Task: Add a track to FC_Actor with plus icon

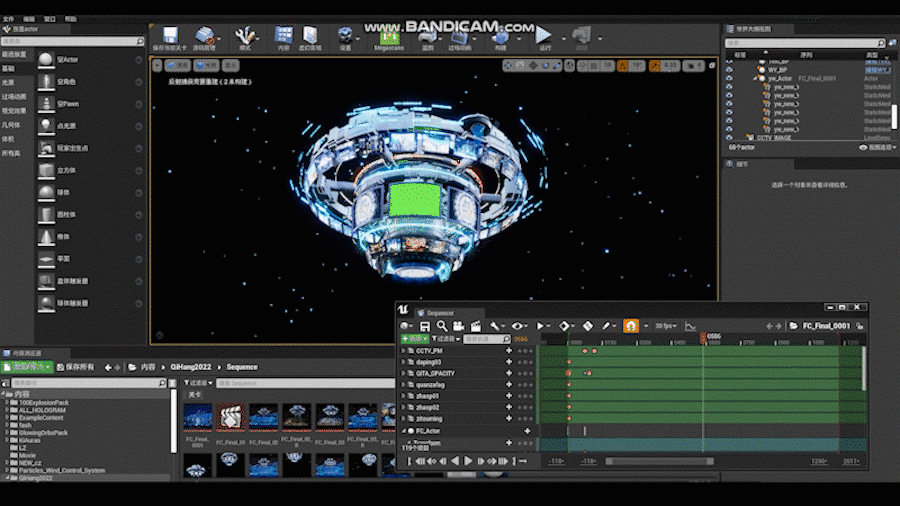Action: pyautogui.click(x=527, y=431)
